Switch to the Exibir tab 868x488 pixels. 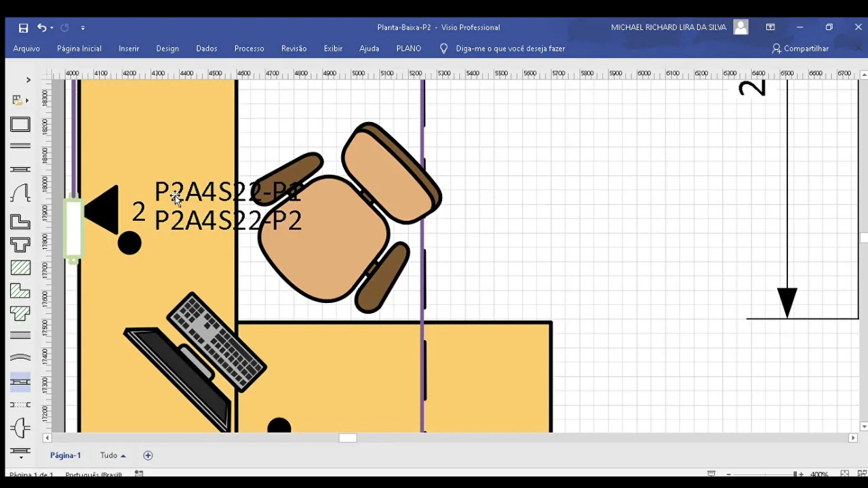coord(333,49)
